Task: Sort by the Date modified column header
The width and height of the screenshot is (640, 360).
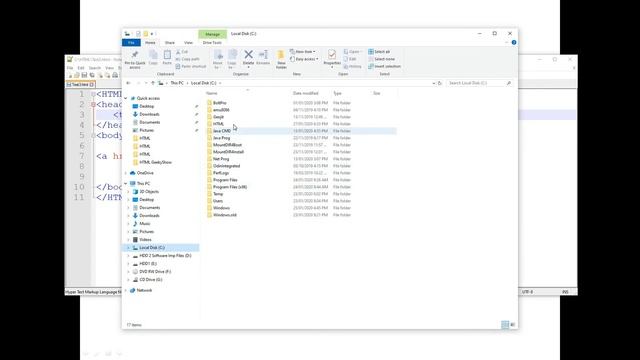Action: tap(305, 93)
